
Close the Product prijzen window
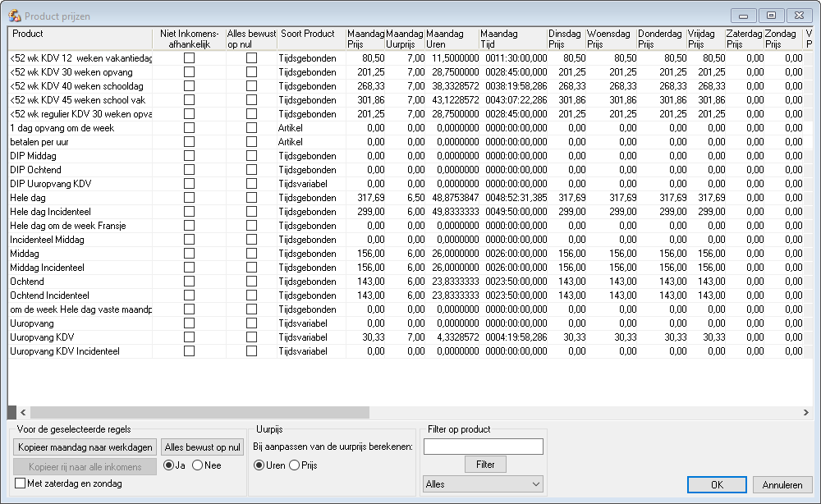click(798, 16)
